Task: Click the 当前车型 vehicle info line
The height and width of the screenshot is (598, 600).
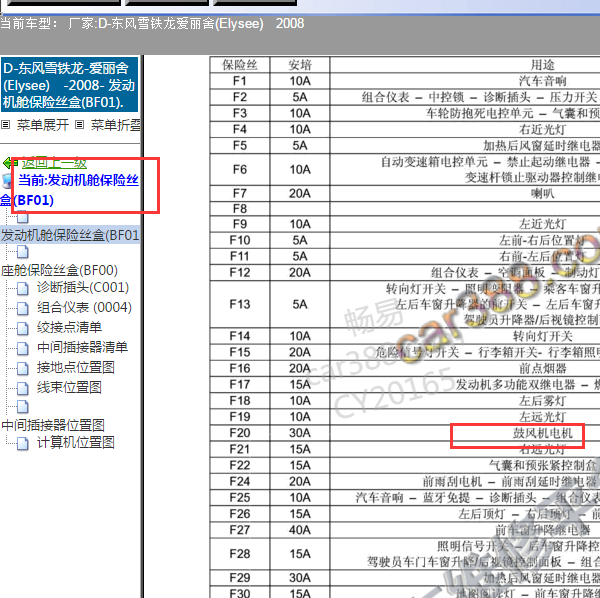Action: (152, 24)
